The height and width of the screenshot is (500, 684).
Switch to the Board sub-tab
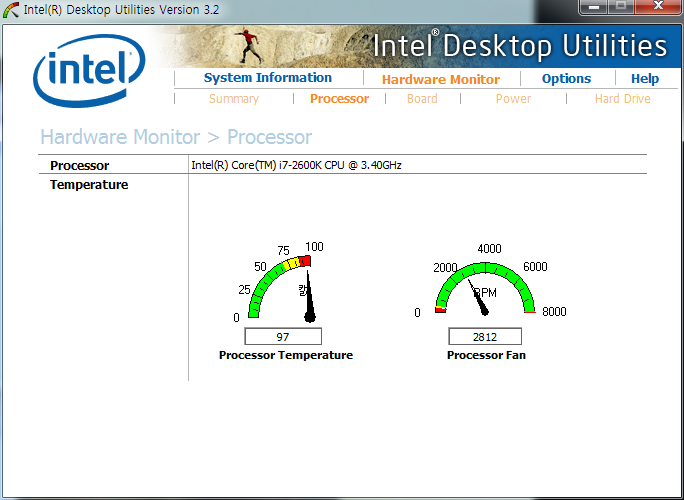pyautogui.click(x=422, y=99)
